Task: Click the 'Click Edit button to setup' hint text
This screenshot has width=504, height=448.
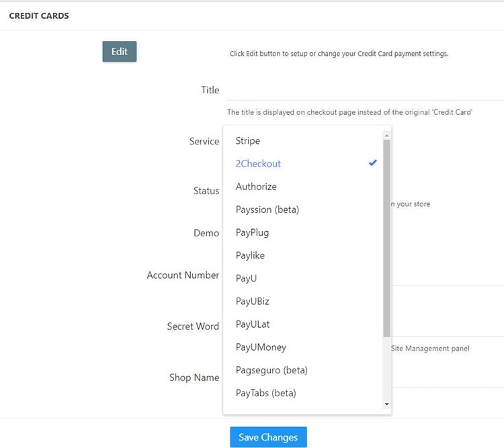Action: click(x=339, y=54)
